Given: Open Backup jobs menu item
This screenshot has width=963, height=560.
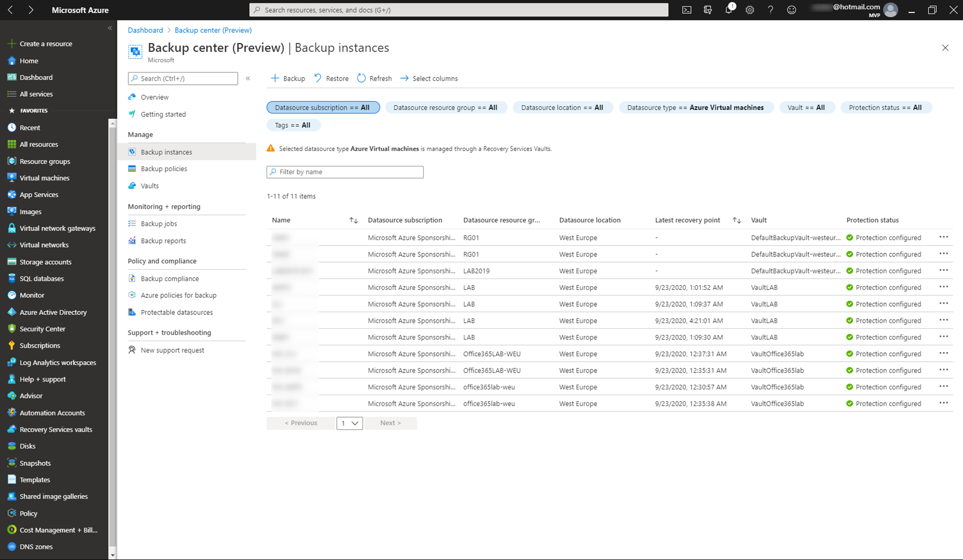Looking at the screenshot, I should click(159, 224).
